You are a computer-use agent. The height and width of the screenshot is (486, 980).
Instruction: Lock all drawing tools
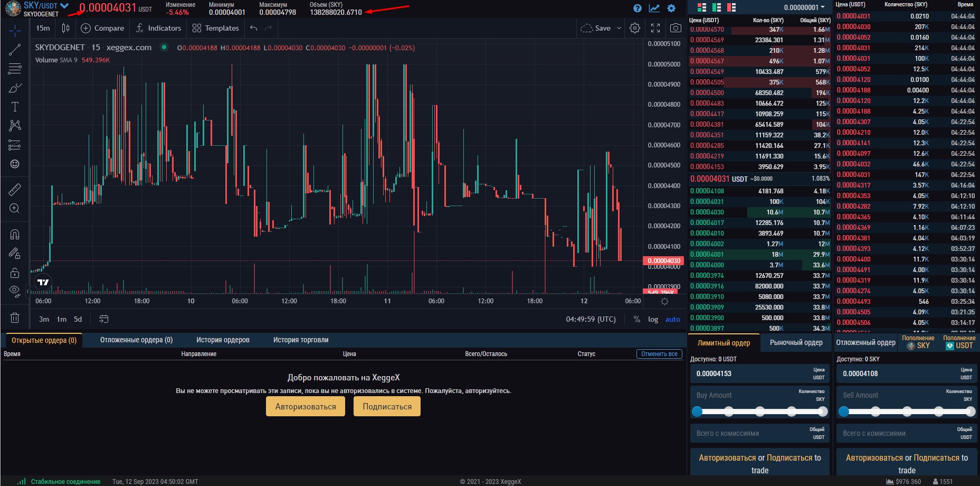point(15,272)
